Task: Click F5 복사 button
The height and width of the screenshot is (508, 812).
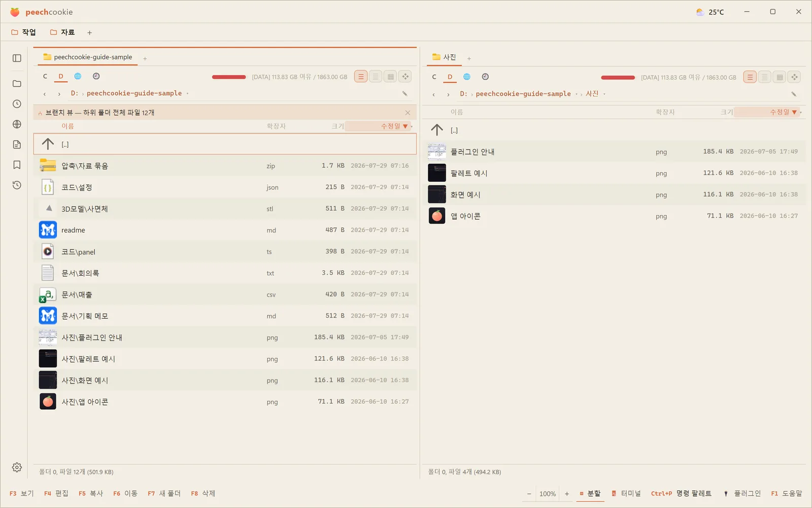Action: click(91, 493)
